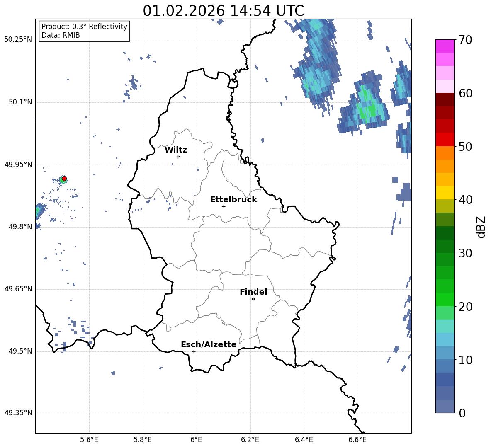Click the red radar location marker
The width and height of the screenshot is (491, 448).
(x=64, y=179)
